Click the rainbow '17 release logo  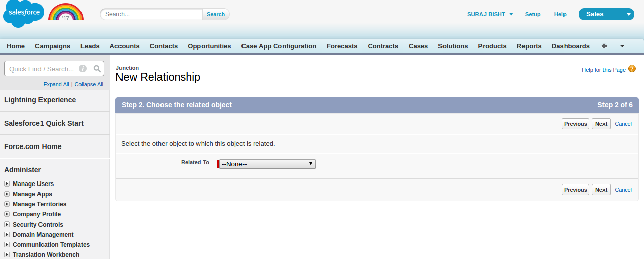pos(66,13)
